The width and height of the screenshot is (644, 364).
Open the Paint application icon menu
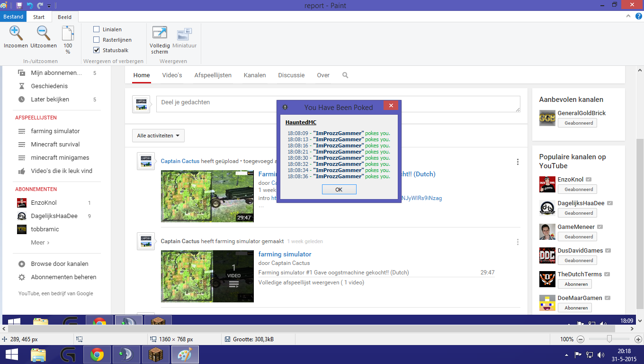click(x=4, y=5)
